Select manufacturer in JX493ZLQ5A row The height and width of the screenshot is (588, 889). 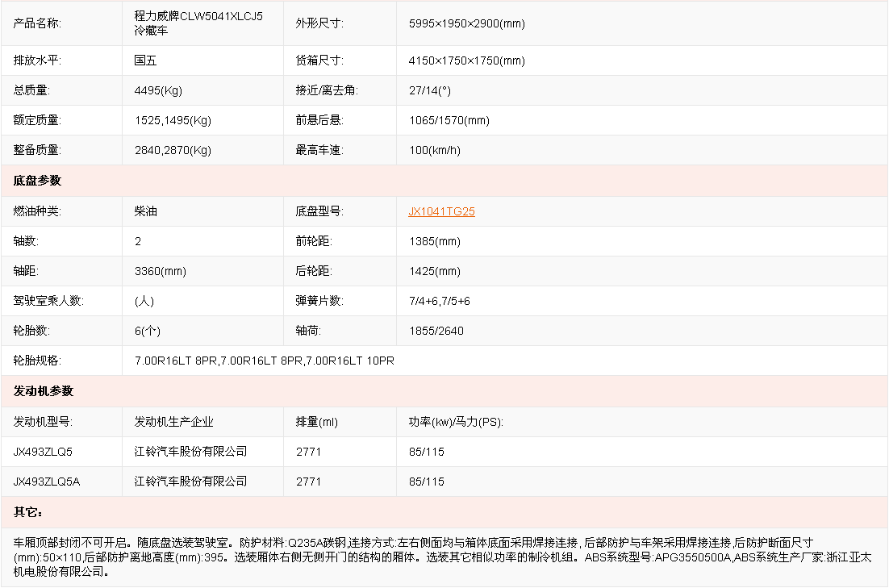click(191, 482)
